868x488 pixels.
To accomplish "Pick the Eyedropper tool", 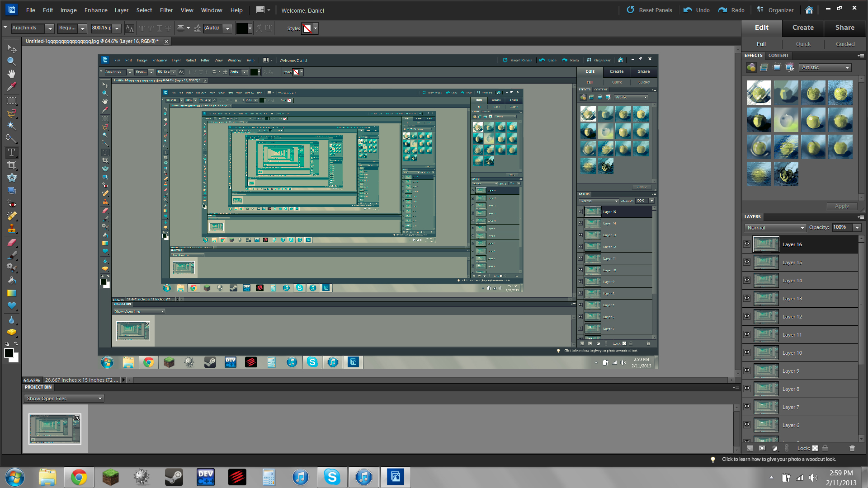I will [x=12, y=86].
